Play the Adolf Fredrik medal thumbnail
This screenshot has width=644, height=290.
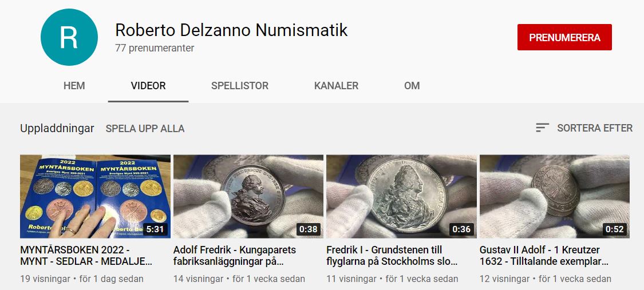[248, 196]
